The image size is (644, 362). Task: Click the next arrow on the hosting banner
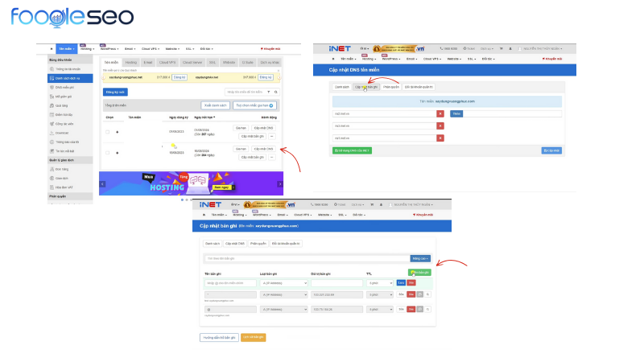280,183
